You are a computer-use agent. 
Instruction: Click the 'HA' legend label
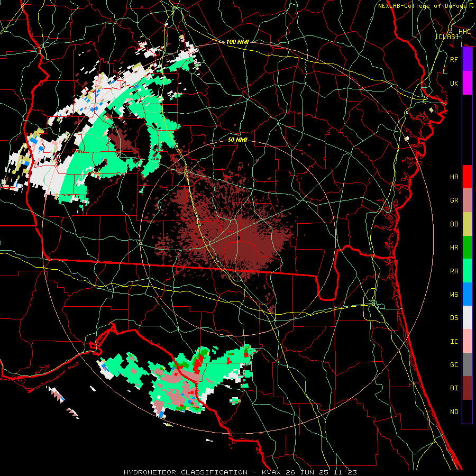coord(454,177)
